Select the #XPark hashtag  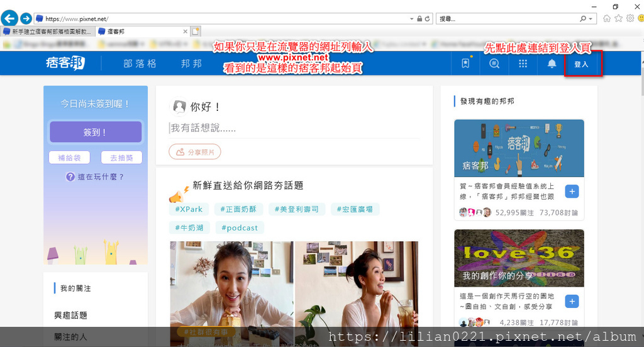coord(189,209)
